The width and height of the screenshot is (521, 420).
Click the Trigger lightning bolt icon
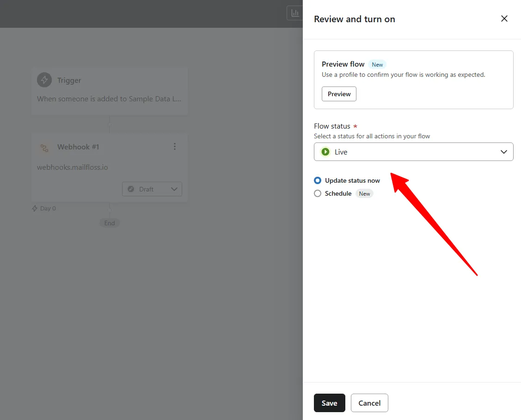point(44,80)
